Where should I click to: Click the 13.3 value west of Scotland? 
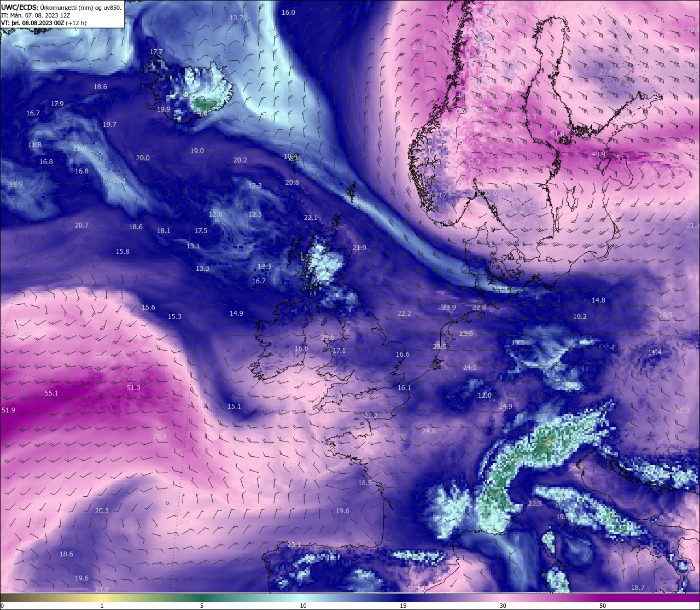(x=202, y=269)
